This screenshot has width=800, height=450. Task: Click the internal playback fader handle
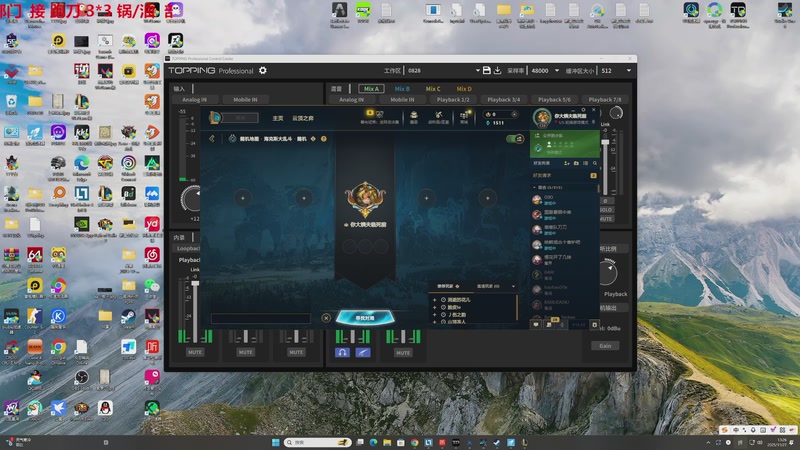pos(195,284)
